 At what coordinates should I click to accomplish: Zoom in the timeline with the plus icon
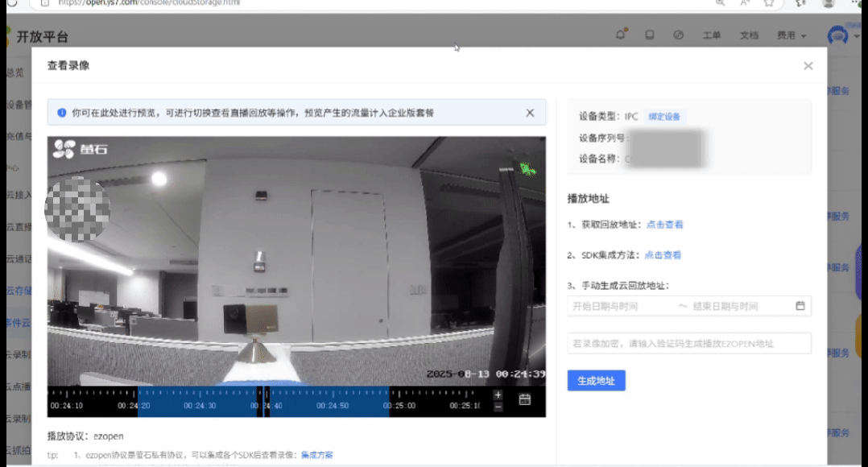[499, 395]
